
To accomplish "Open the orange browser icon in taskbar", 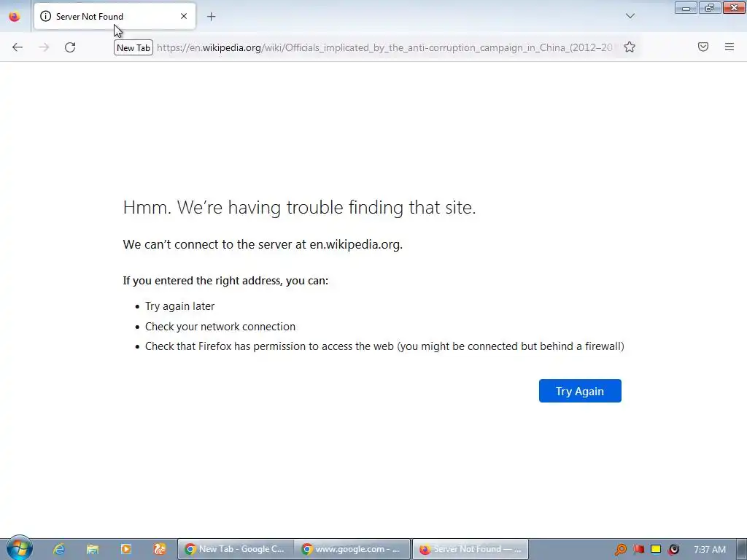I will [160, 549].
